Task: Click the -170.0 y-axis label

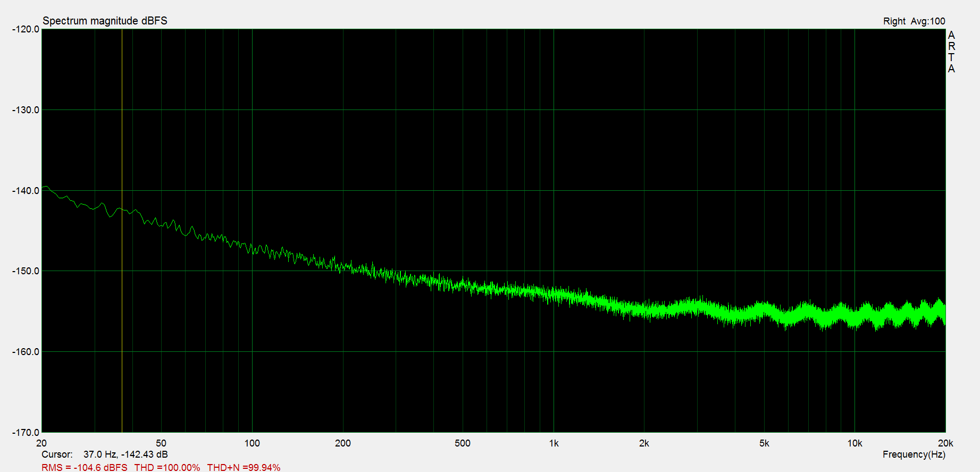Action: click(x=26, y=433)
